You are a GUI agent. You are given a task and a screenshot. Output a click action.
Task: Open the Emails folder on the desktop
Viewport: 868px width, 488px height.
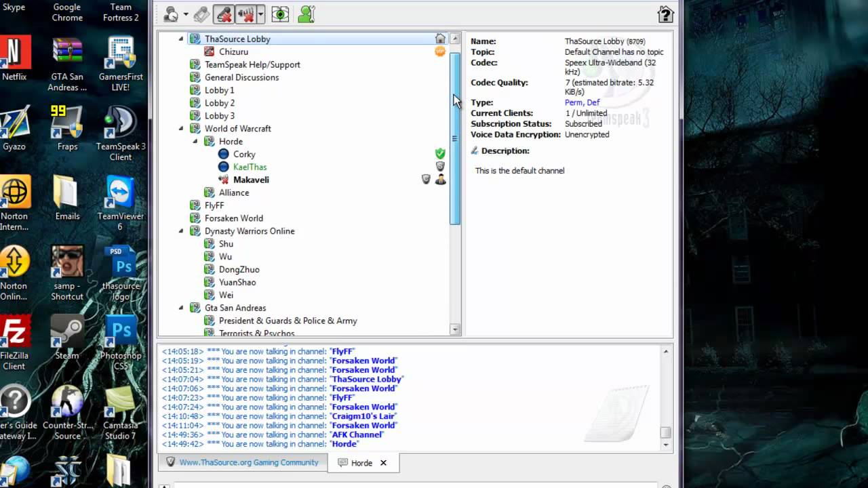pyautogui.click(x=67, y=198)
